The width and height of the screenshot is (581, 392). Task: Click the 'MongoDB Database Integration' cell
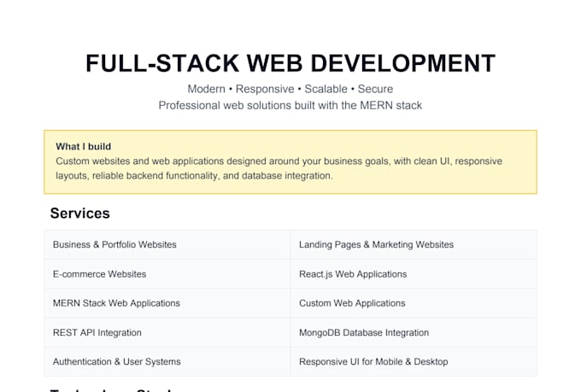coord(414,332)
